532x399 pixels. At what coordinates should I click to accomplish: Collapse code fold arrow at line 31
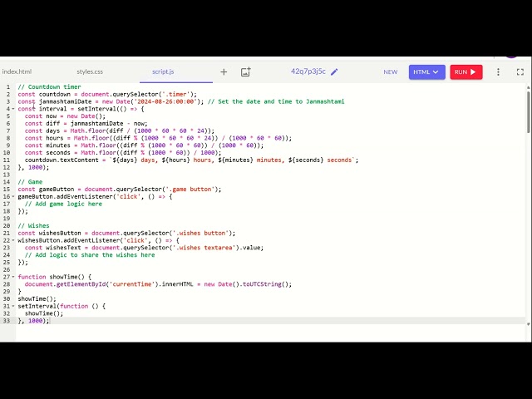(x=13, y=306)
